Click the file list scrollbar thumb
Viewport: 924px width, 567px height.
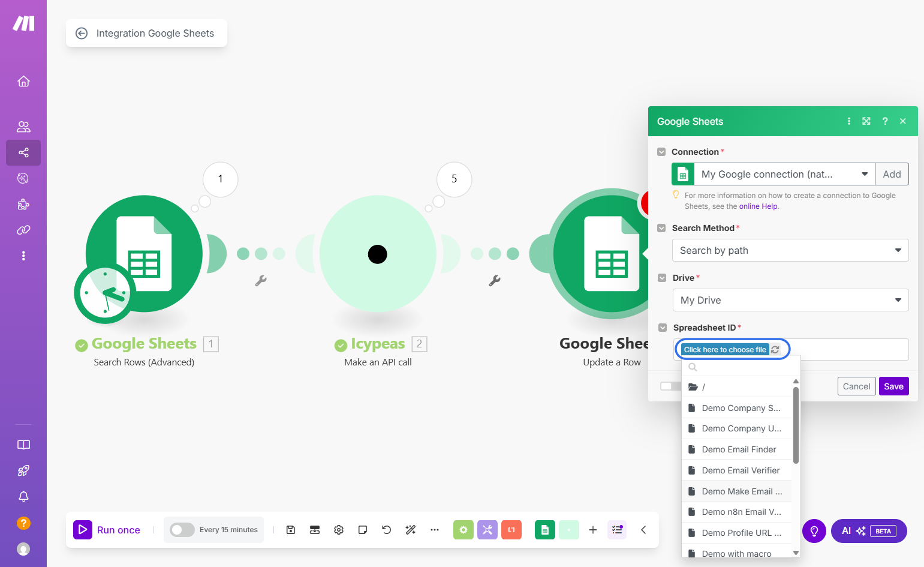click(x=796, y=425)
